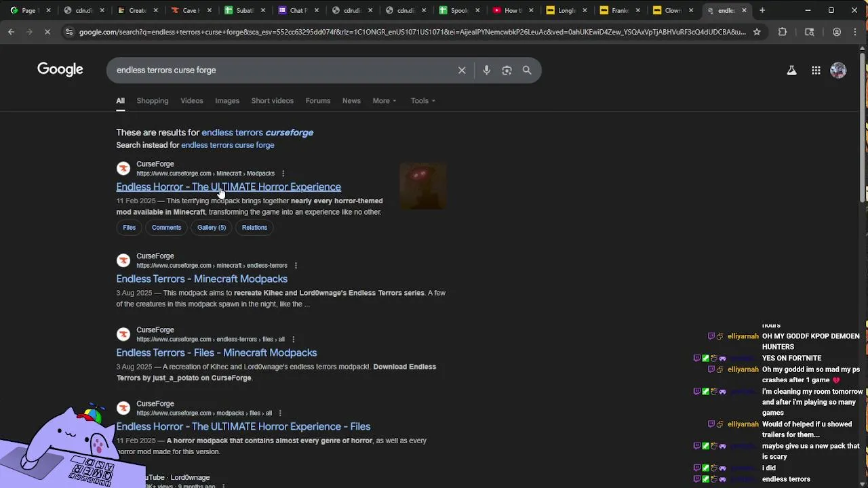Click CurseForge favicon of Endless Terrors Modpacks

(x=123, y=260)
